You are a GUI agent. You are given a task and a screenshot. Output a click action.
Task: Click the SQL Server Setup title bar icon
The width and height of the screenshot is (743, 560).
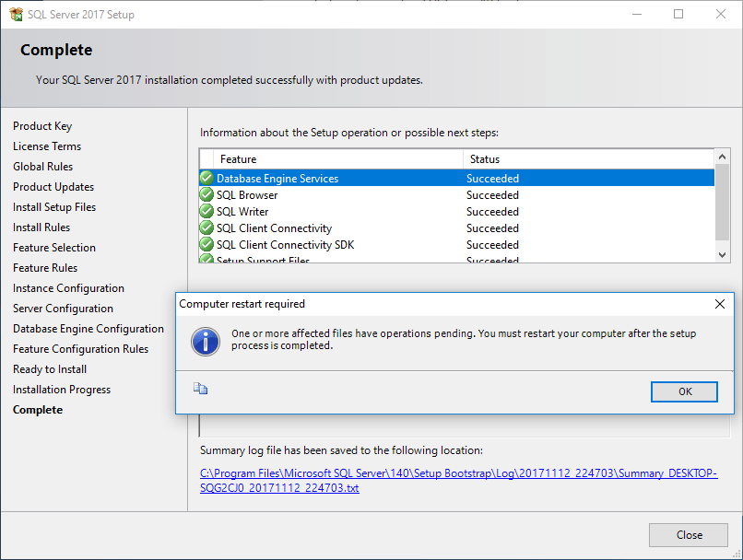16,15
